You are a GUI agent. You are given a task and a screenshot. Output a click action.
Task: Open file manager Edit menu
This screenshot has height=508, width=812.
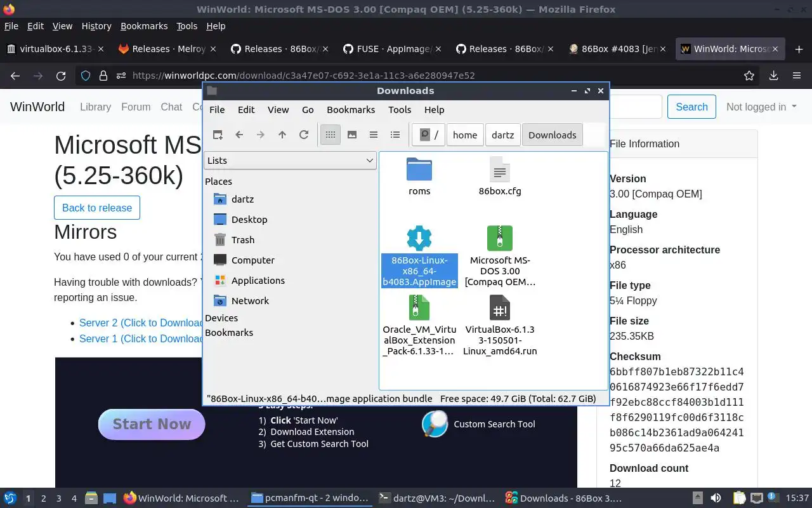click(246, 109)
